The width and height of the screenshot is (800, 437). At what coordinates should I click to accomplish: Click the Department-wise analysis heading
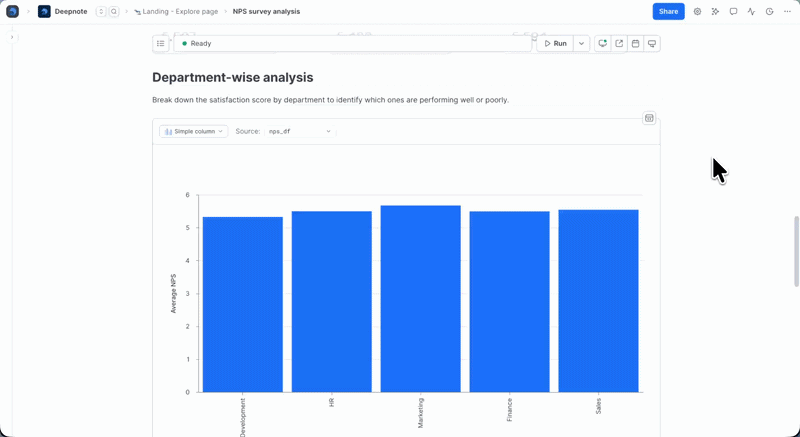tap(233, 78)
